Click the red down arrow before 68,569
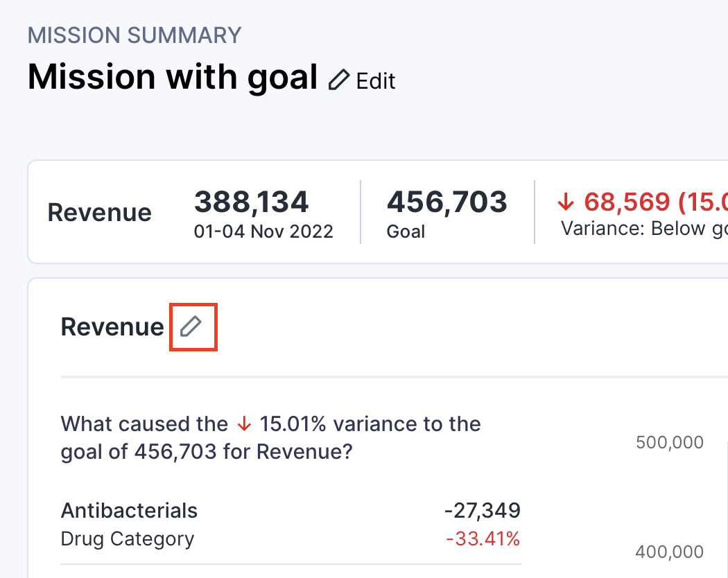 point(566,202)
